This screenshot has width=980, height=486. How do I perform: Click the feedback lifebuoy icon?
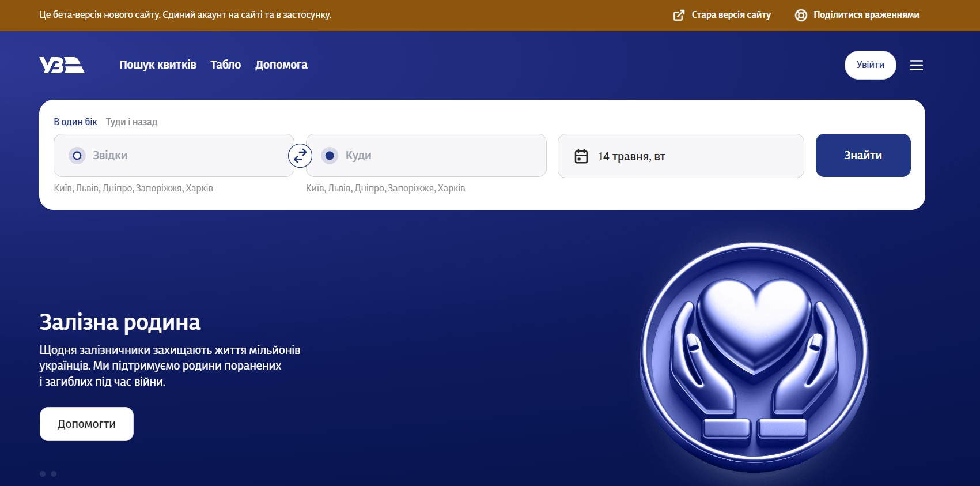pyautogui.click(x=801, y=15)
